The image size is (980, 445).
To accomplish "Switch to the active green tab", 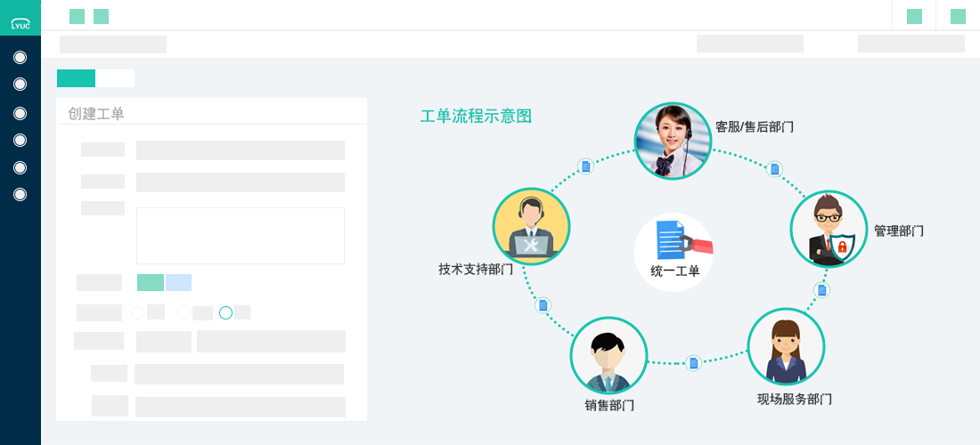I will click(x=76, y=78).
